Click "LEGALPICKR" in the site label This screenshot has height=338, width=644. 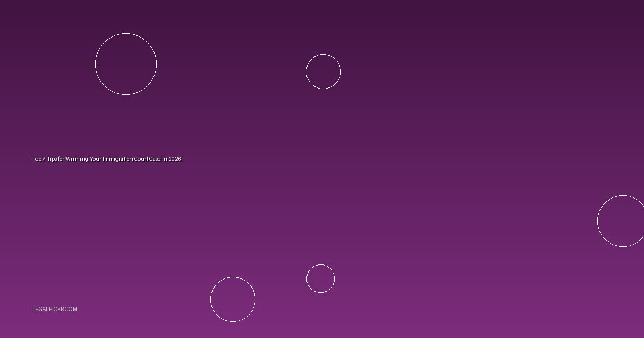[x=47, y=309]
